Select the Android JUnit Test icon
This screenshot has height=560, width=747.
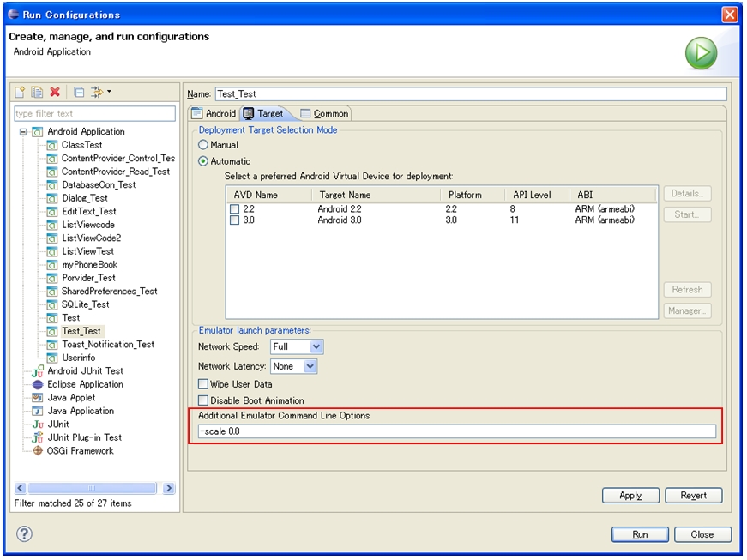tap(37, 371)
